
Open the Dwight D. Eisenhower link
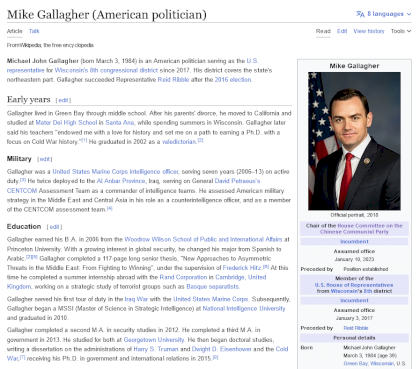222,349
